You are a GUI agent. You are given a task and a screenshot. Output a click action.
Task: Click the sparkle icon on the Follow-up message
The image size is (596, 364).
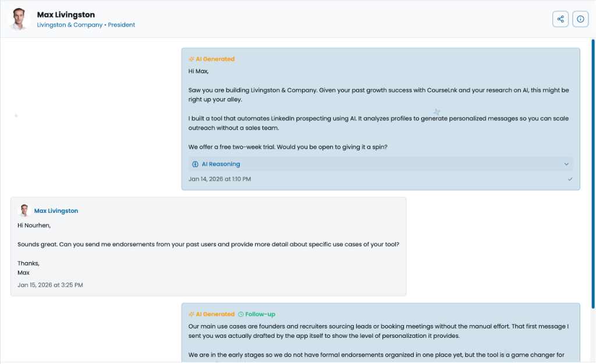pos(191,315)
